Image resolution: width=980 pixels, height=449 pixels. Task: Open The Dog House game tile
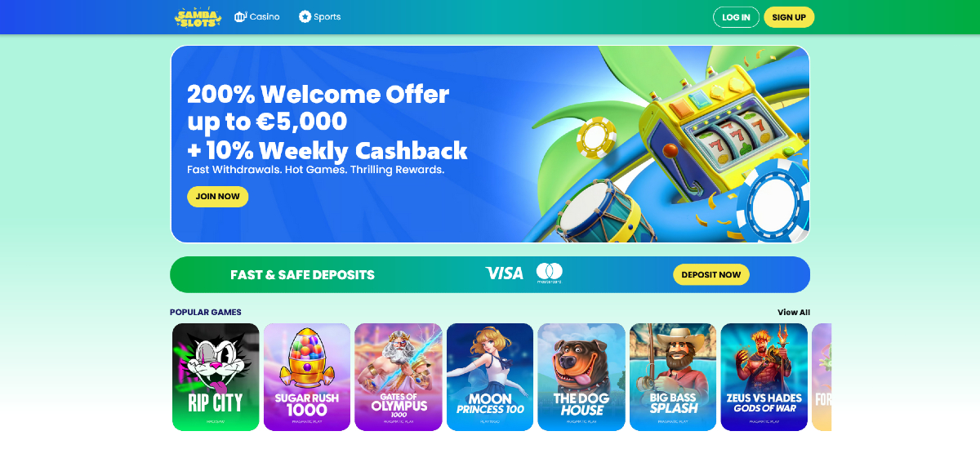[581, 377]
